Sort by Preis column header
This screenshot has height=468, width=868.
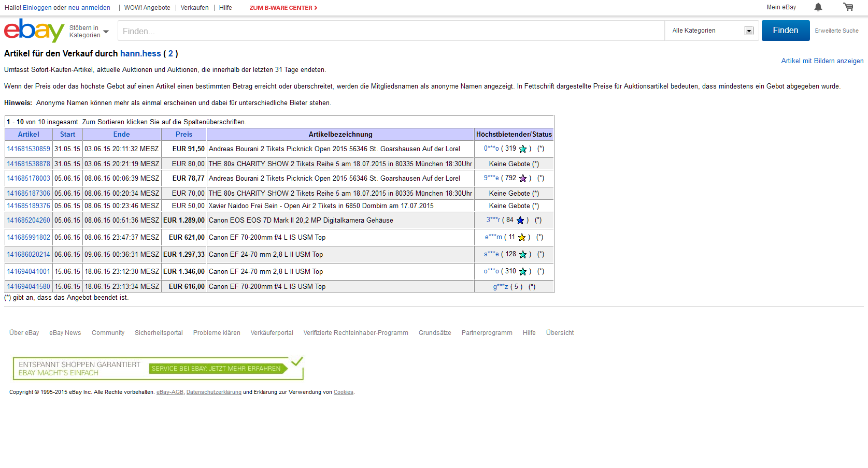pyautogui.click(x=184, y=135)
